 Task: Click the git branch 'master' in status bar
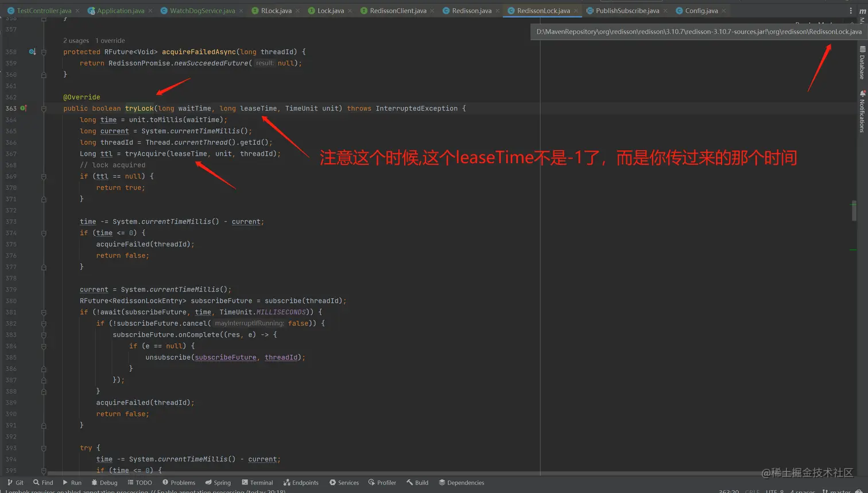coord(836,490)
